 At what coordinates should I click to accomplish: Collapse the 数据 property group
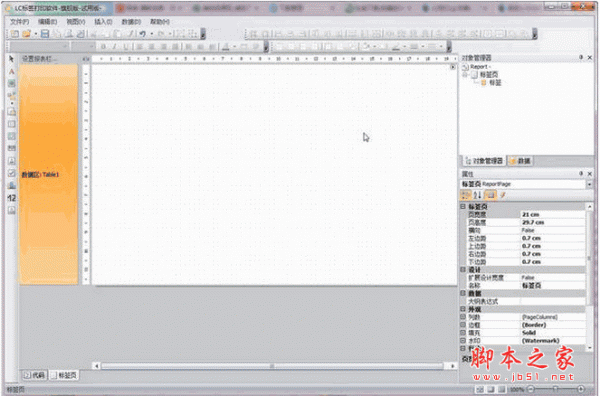(463, 293)
